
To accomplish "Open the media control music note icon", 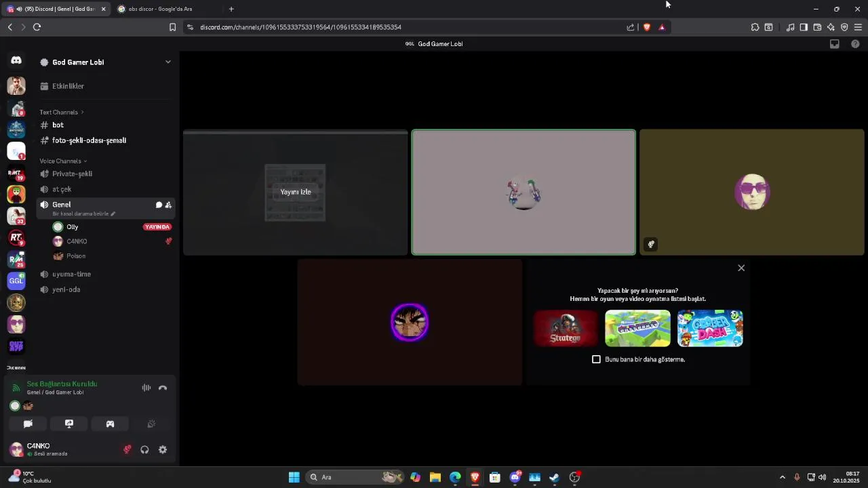I will 790,27.
